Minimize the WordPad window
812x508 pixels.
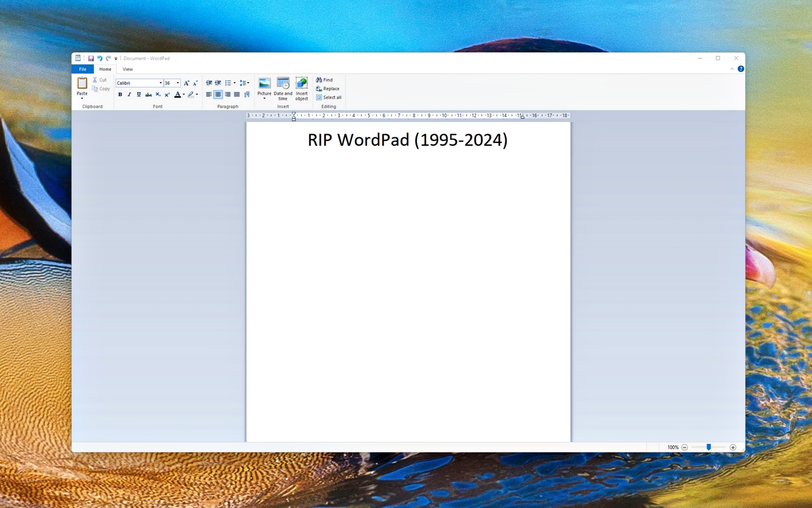[x=700, y=58]
